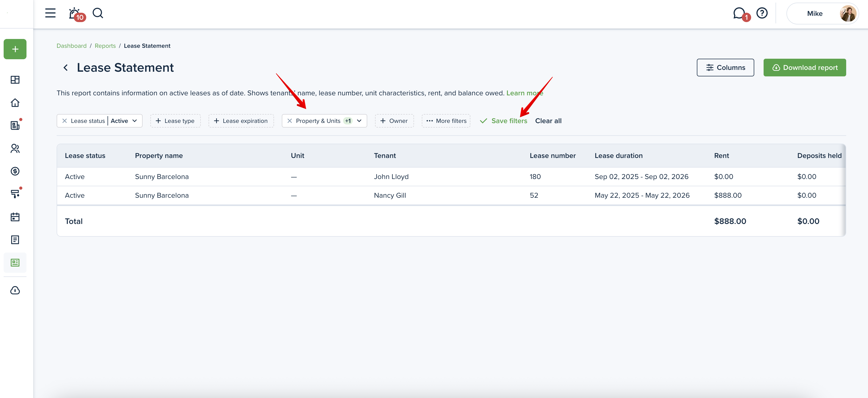The image size is (868, 398).
Task: Remove the Lease status filter
Action: 64,121
